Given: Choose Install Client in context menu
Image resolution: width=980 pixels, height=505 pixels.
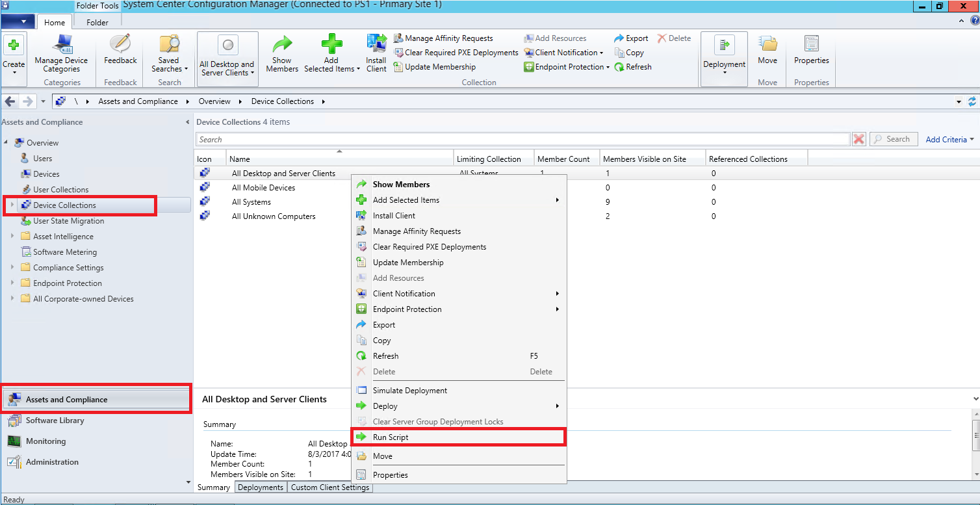Looking at the screenshot, I should tap(459, 216).
